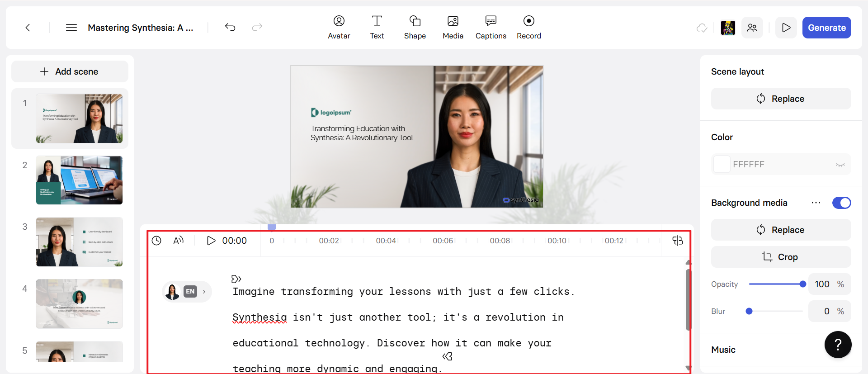
Task: Select the blue timeline playhead marker
Action: [272, 227]
